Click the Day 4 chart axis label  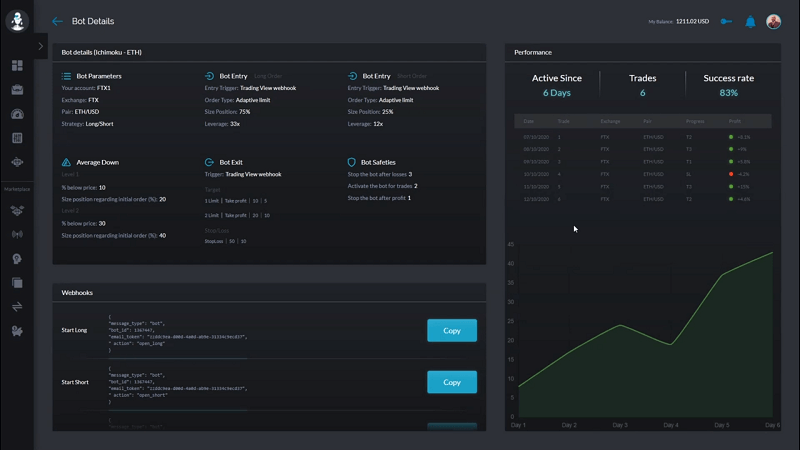(x=671, y=425)
